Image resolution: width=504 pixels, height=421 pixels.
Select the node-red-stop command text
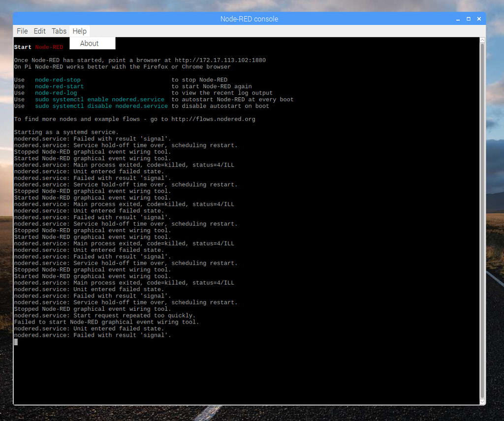(x=58, y=79)
